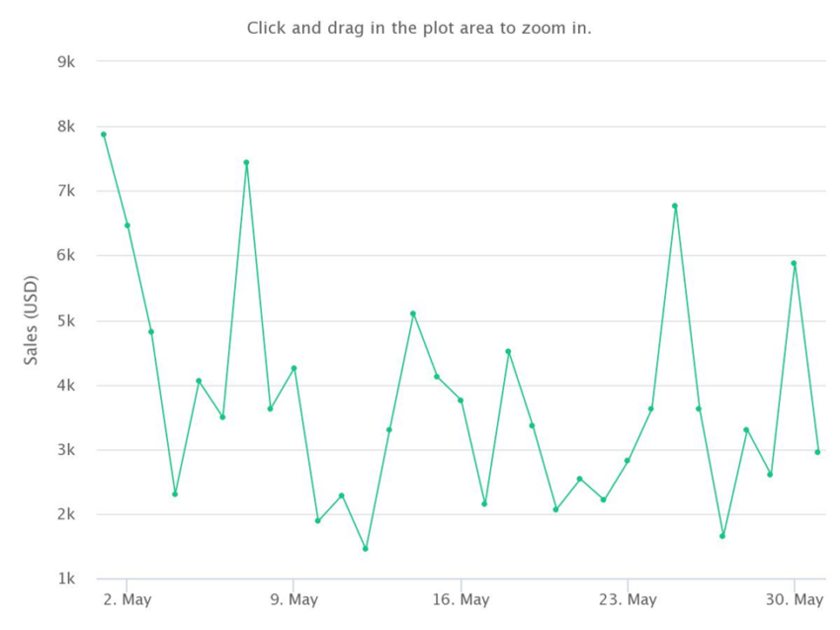
Task: Click the 25 May peak near 6.8k
Action: 675,206
